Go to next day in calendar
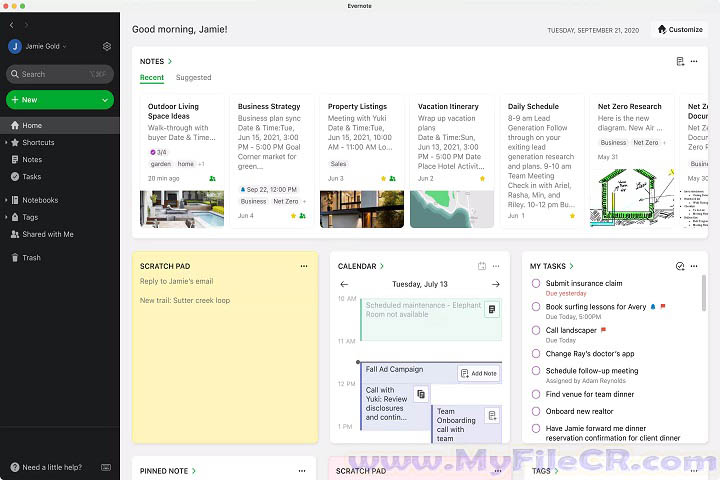The image size is (720, 480). 495,284
